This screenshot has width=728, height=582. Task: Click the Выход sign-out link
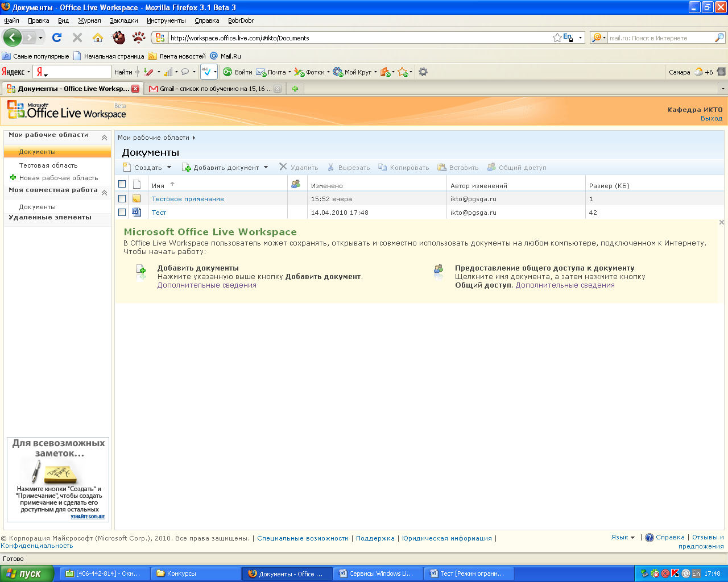712,118
